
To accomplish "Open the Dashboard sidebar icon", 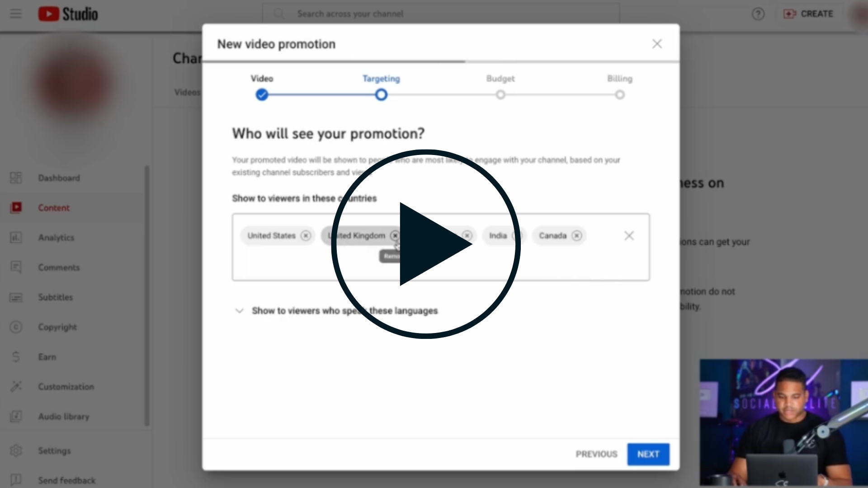I will click(x=16, y=178).
